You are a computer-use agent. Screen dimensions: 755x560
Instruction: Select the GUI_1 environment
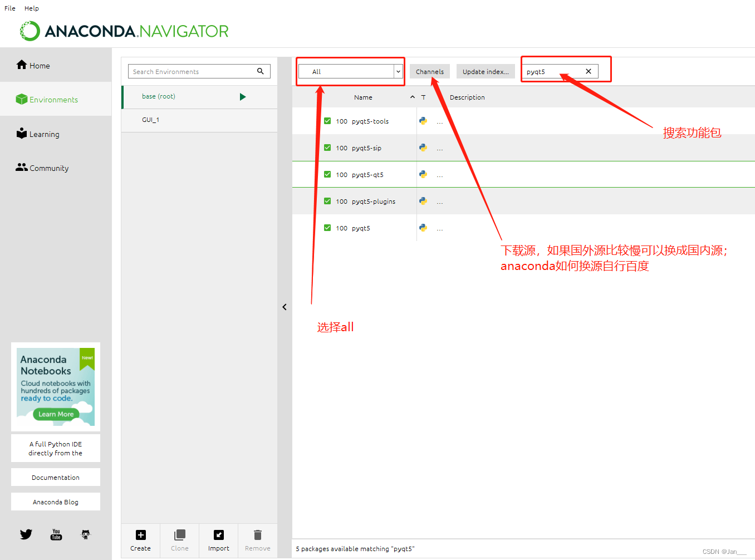(199, 120)
